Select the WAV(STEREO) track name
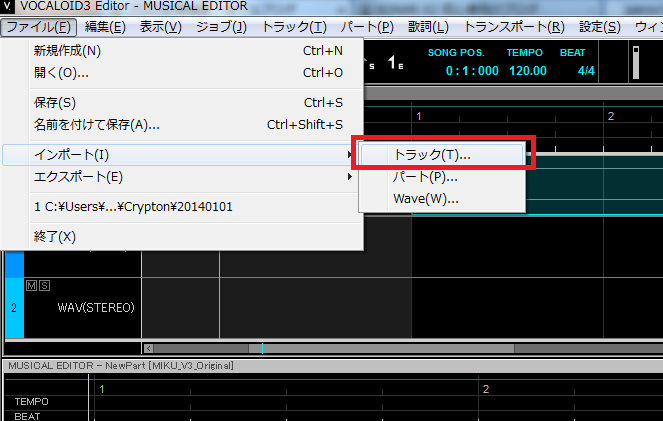Screen dimensions: 663x421 96,308
